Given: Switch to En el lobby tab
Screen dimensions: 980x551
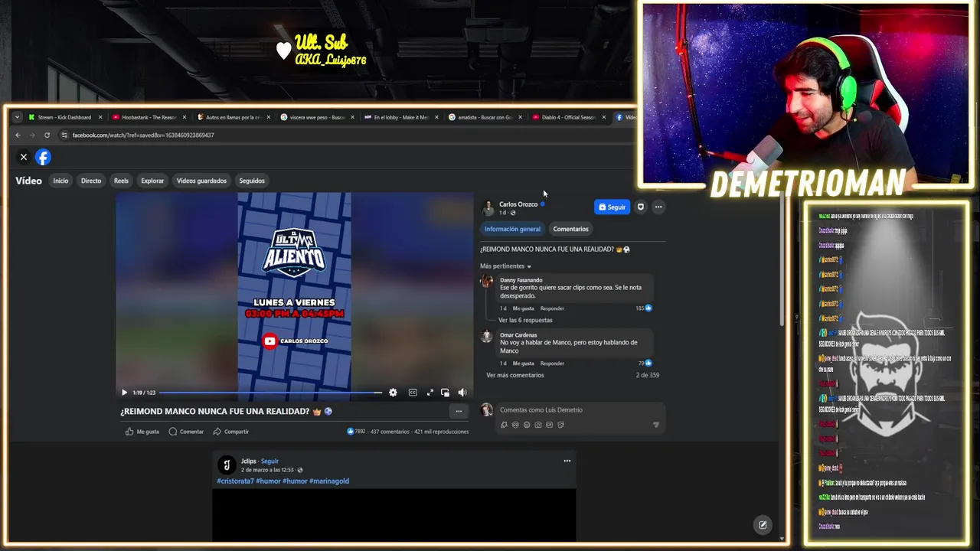Looking at the screenshot, I should point(400,117).
